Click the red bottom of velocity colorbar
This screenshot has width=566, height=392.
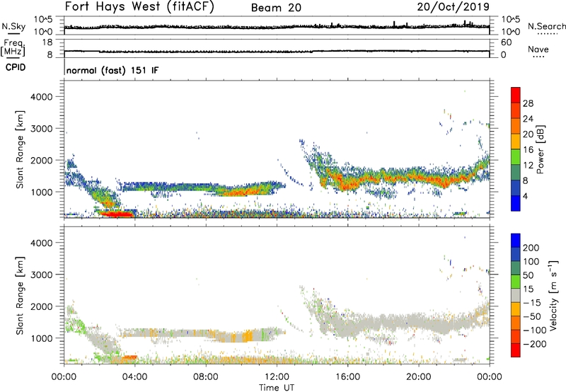click(x=516, y=350)
